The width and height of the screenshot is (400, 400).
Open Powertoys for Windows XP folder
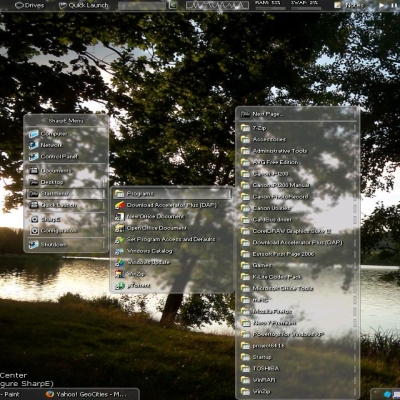pyautogui.click(x=298, y=334)
